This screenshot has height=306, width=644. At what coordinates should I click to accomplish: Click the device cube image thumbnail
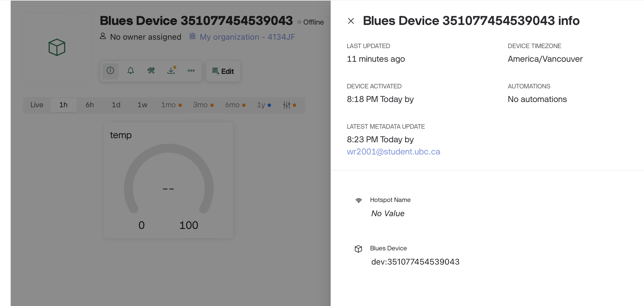57,47
